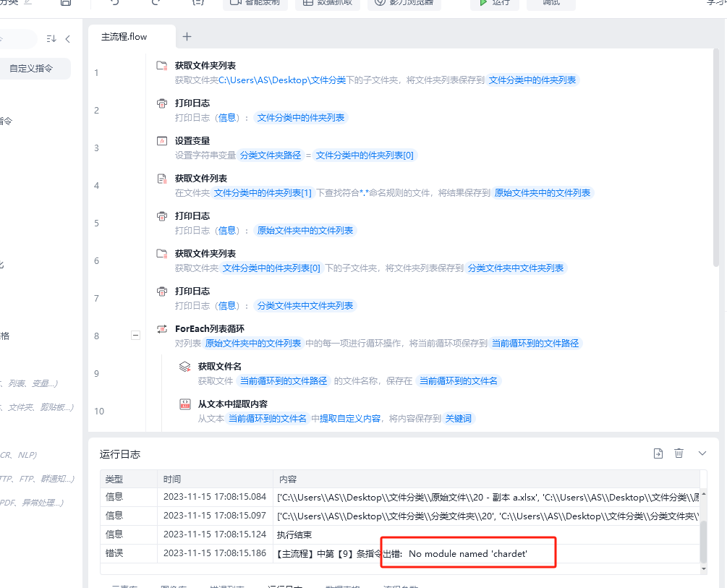Image resolution: width=727 pixels, height=588 pixels.
Task: Click the run log scroll-up arrow
Action: pyautogui.click(x=703, y=494)
